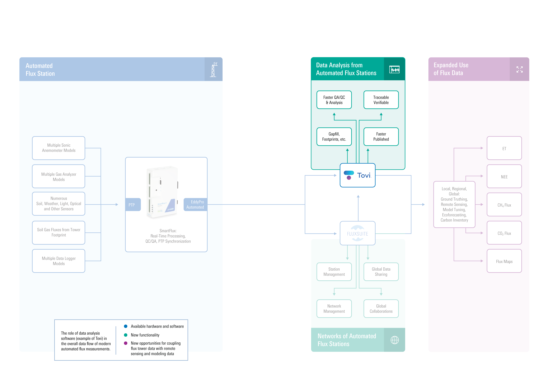Screen dimensions: 549x392
Task: Click 'New opportunities for coupling' legend text
Action: 156,348
